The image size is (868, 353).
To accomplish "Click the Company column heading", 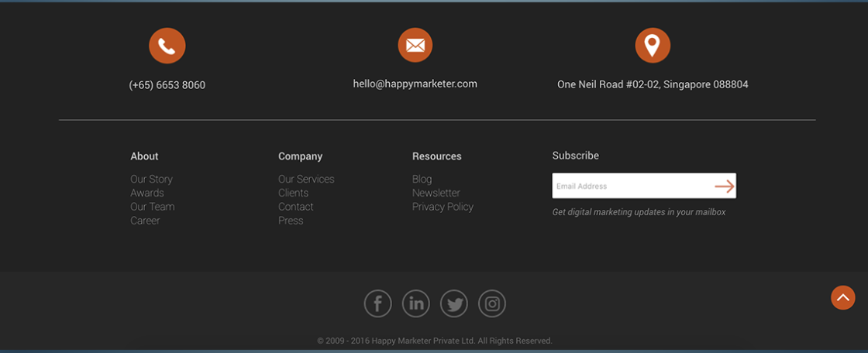I will pos(300,156).
